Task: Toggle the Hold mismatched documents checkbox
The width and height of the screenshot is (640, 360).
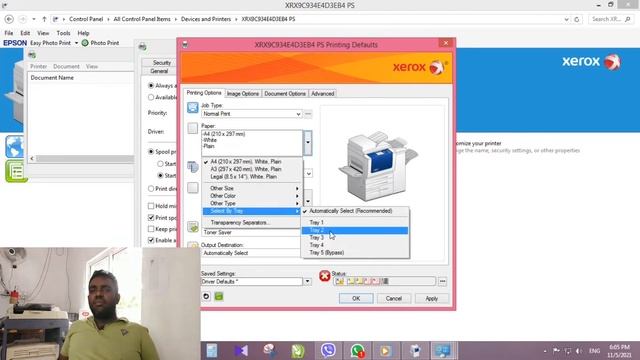Action: pyautogui.click(x=151, y=206)
